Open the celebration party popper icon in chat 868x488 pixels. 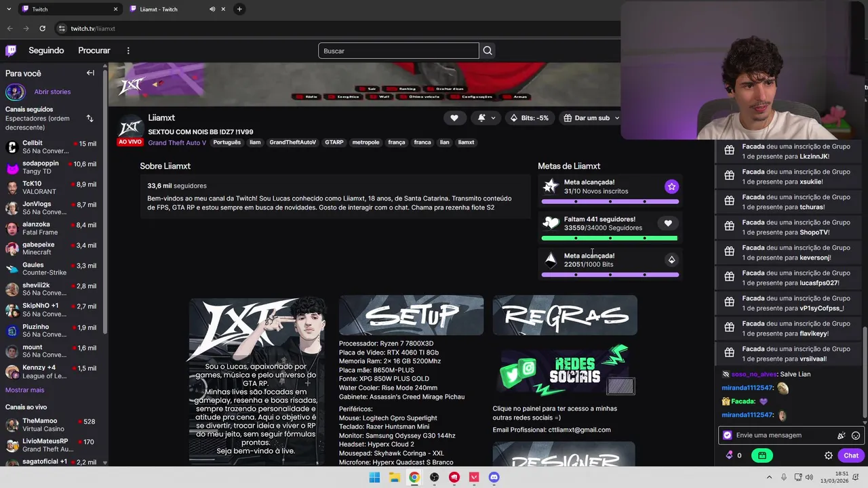pyautogui.click(x=842, y=436)
